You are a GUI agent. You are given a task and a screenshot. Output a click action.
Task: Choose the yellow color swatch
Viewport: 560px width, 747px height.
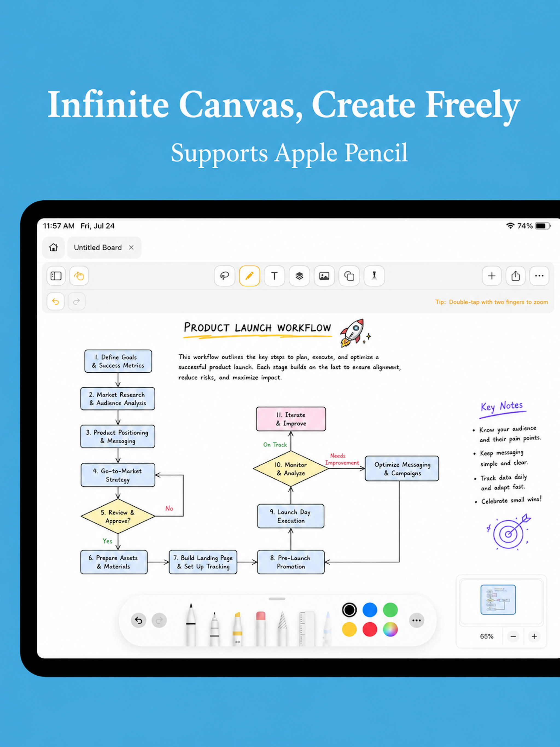click(x=349, y=629)
